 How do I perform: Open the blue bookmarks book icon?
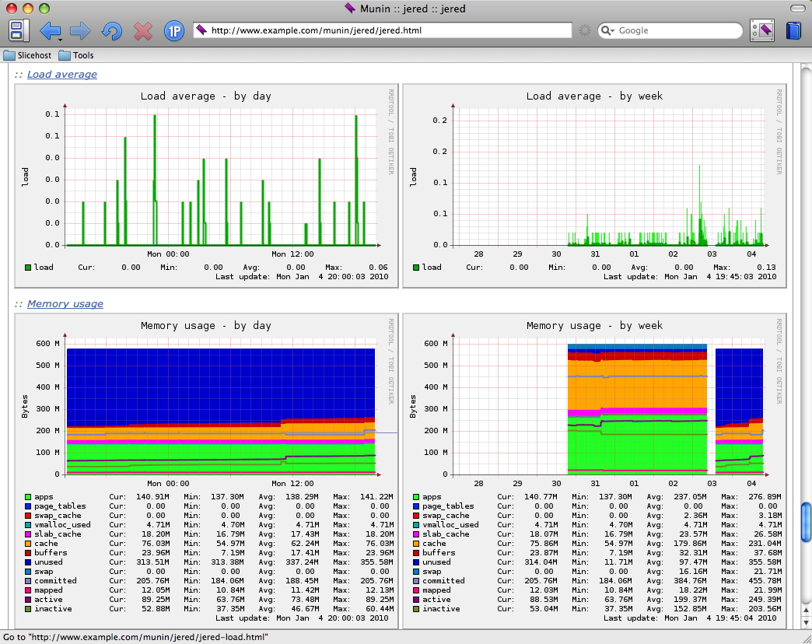[x=793, y=31]
